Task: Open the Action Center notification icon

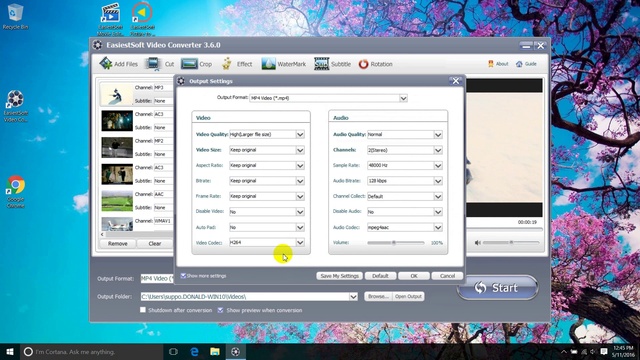Action: click(x=604, y=351)
